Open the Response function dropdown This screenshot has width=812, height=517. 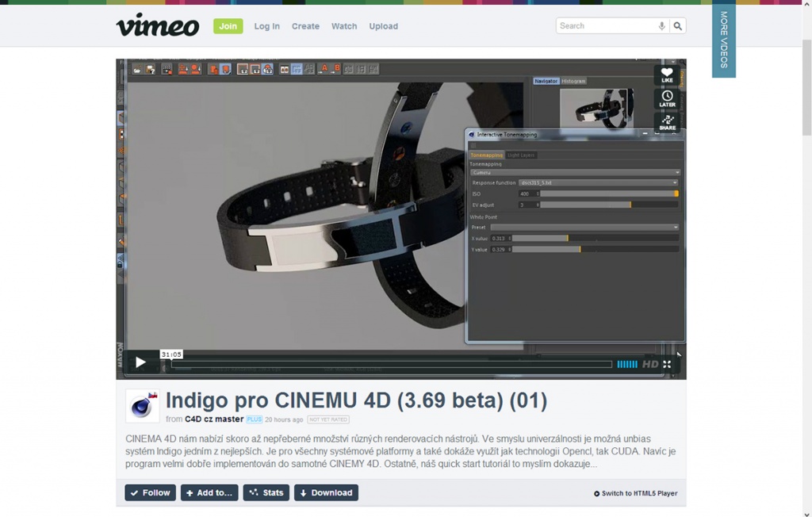(598, 183)
